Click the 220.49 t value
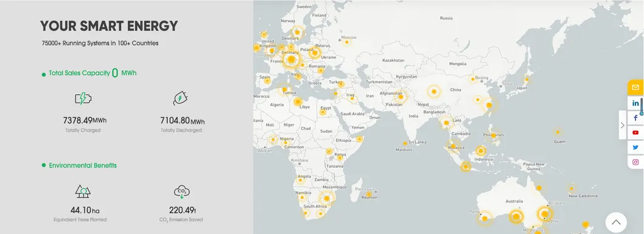The height and width of the screenshot is (234, 644). pos(183,210)
